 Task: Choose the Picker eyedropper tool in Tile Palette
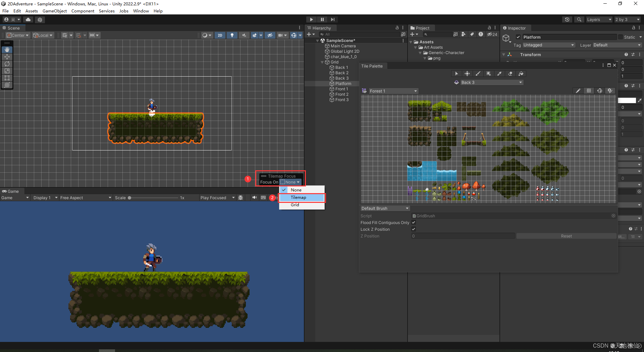[499, 74]
